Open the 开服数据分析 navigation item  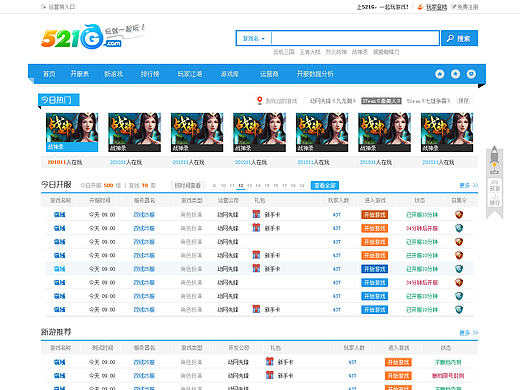315,74
